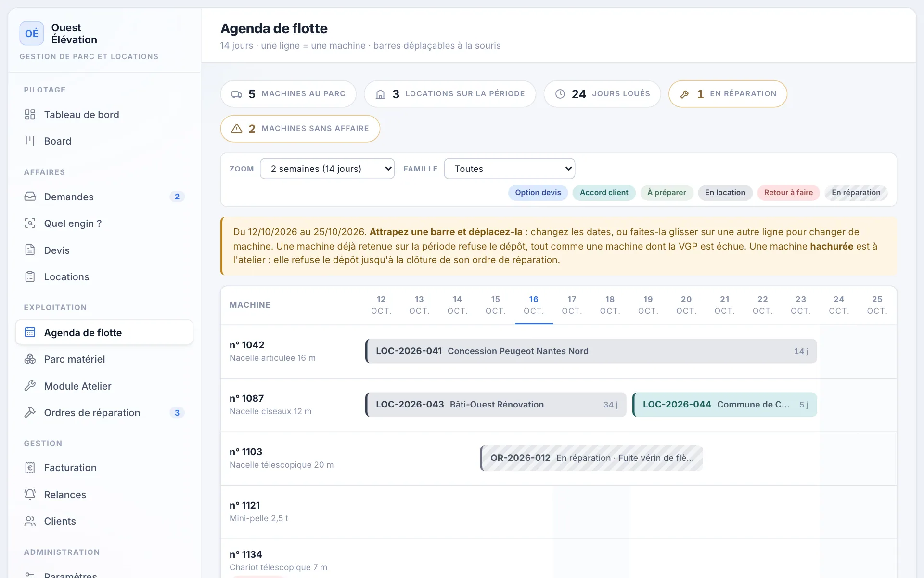Select the 3 Locations sur la période chip

click(450, 94)
